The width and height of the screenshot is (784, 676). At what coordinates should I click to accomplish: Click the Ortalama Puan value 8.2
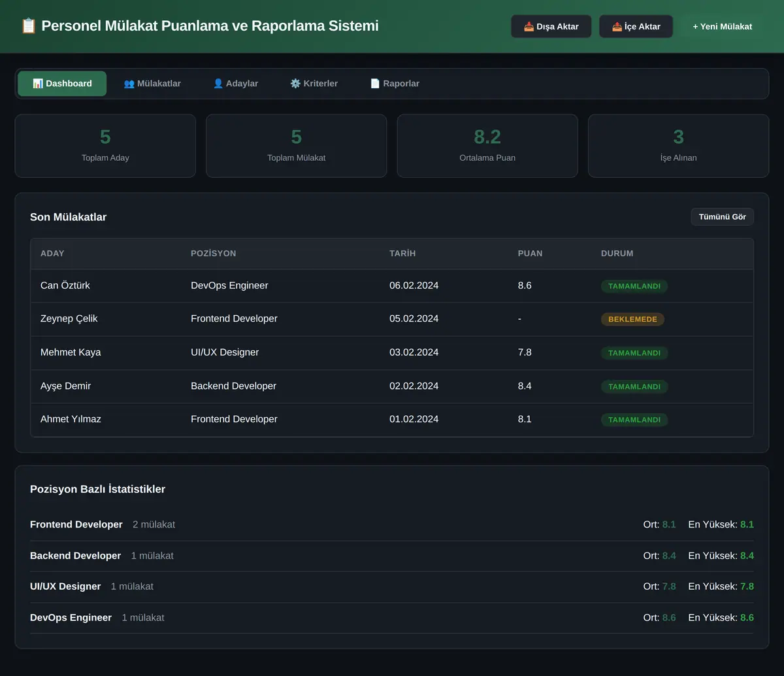pyautogui.click(x=487, y=137)
